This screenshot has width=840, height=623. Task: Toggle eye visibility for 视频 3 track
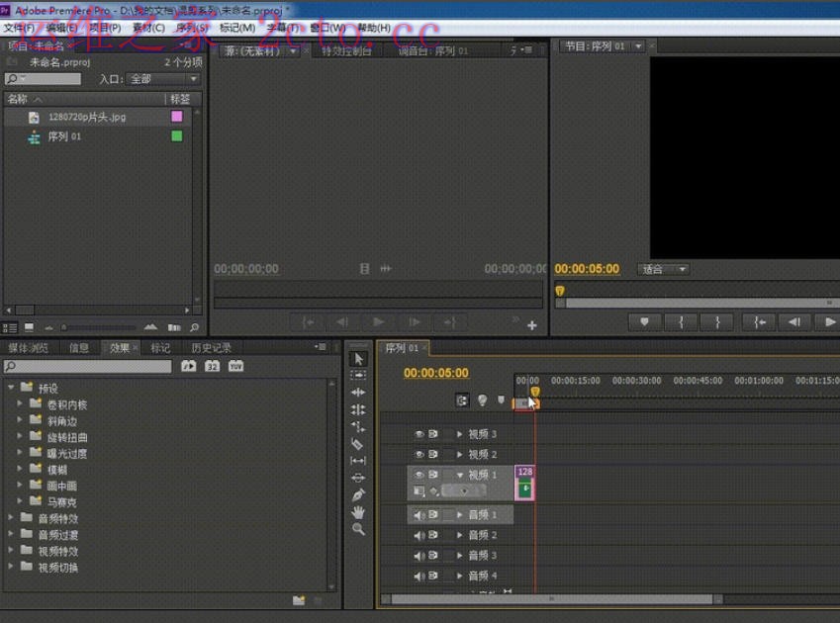(x=419, y=434)
